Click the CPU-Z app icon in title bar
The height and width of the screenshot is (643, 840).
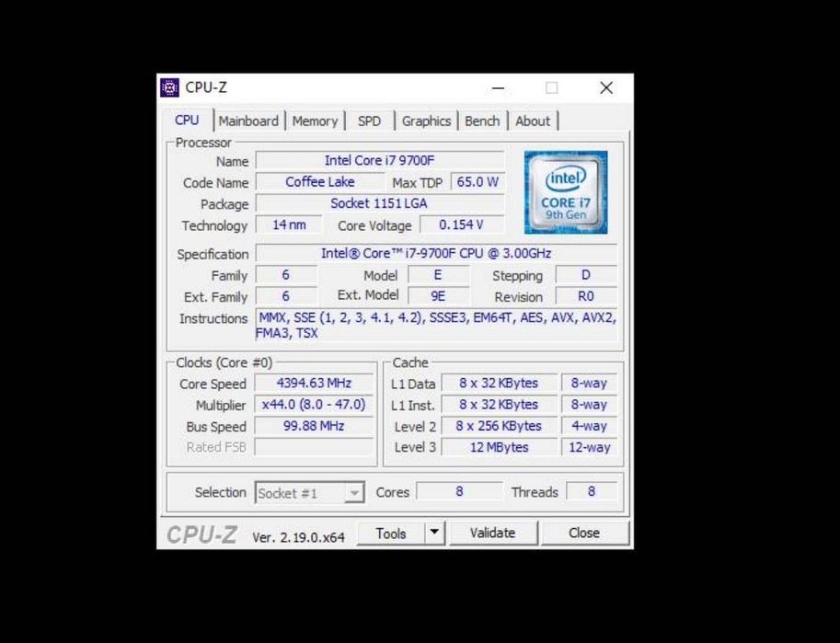pyautogui.click(x=169, y=87)
